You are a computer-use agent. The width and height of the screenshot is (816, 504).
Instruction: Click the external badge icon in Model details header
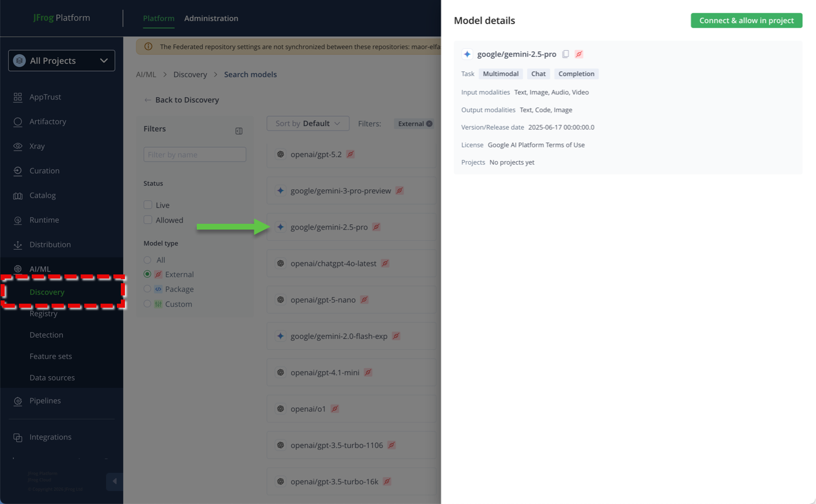click(x=579, y=54)
